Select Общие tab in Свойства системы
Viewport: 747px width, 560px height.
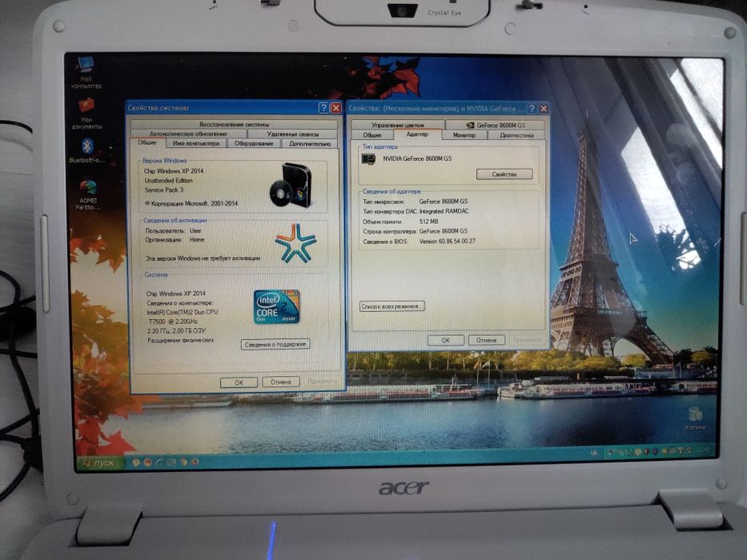[147, 142]
